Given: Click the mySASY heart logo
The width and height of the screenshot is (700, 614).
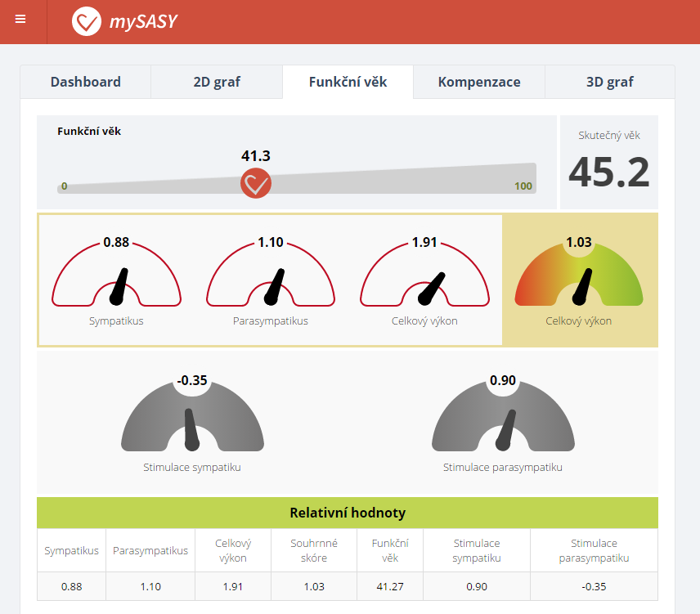Looking at the screenshot, I should tap(87, 21).
